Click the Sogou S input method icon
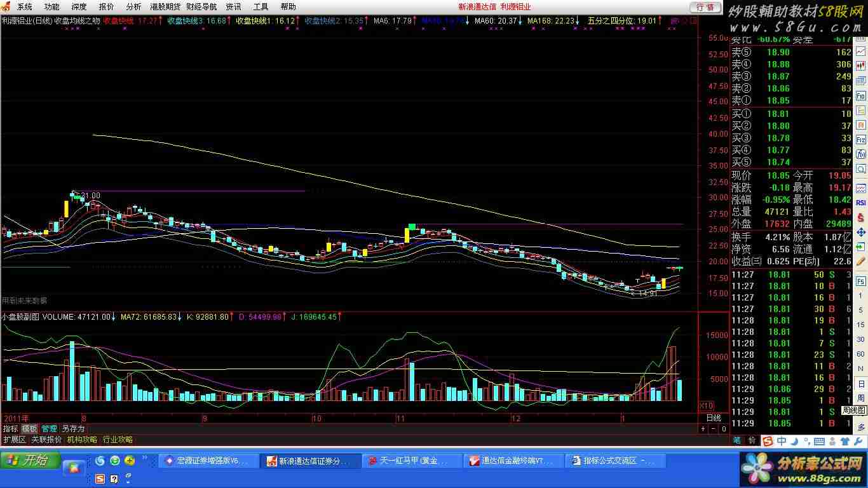The image size is (868, 488). pos(768,441)
